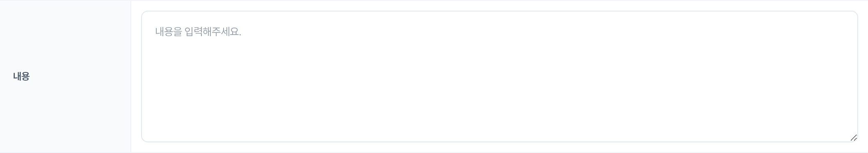
Task: Select the textarea resize grip icon
Action: (x=853, y=138)
